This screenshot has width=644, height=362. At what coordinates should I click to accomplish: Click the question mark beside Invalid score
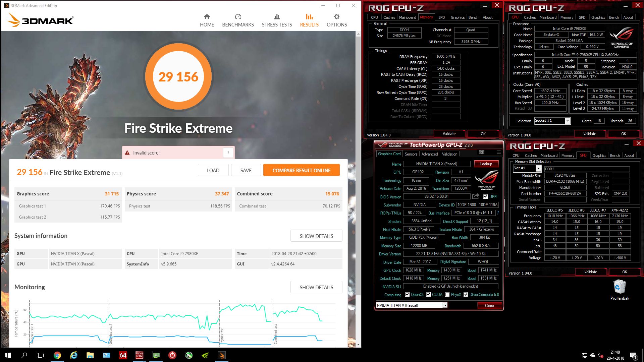(x=228, y=153)
